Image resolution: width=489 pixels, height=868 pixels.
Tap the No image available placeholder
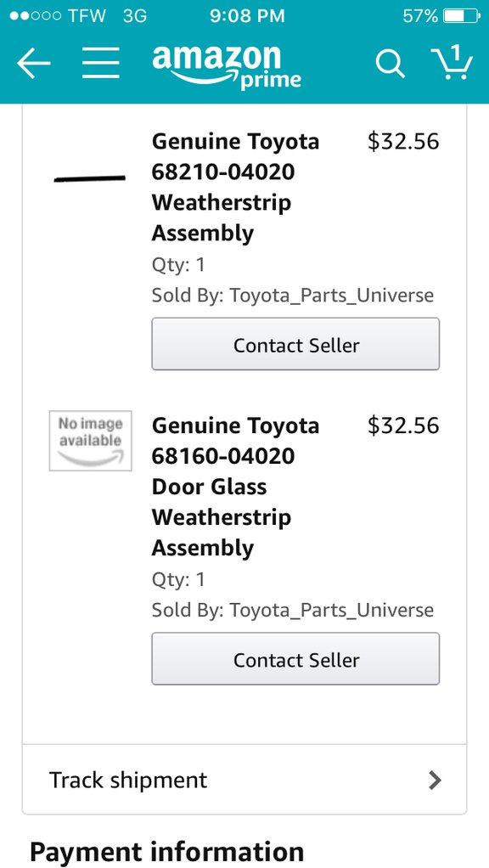click(x=90, y=441)
